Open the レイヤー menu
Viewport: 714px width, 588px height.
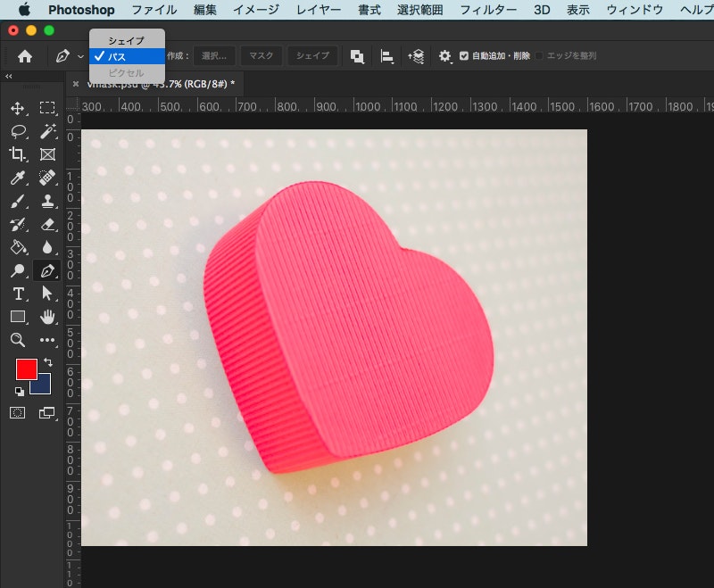pos(319,10)
